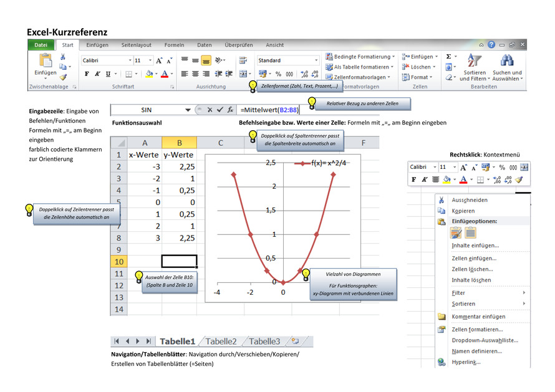The height and width of the screenshot is (392, 555).
Task: Select Hyperlink... in the context menu
Action: click(466, 362)
